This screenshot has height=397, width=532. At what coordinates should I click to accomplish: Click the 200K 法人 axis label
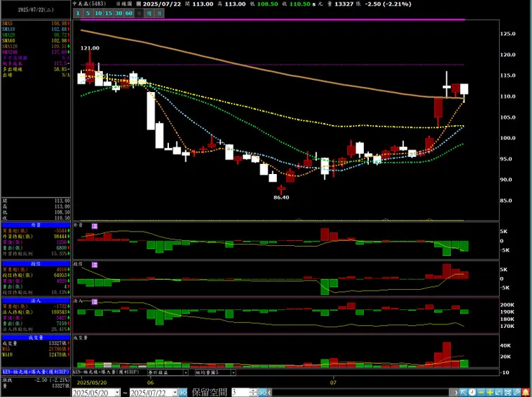pos(508,305)
